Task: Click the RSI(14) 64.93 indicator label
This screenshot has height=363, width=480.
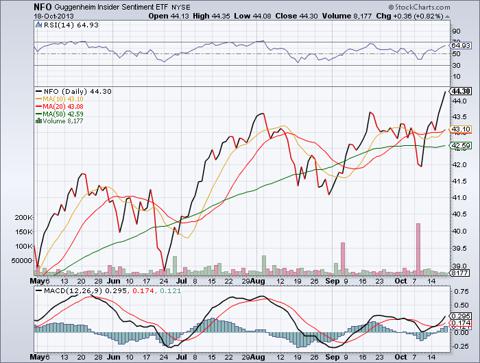Action: click(70, 25)
